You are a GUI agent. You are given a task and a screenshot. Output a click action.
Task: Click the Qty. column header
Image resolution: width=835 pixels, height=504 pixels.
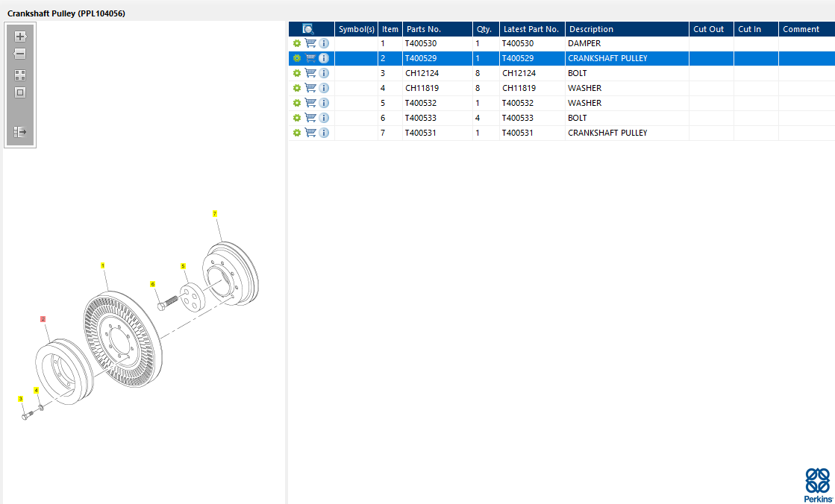(485, 29)
